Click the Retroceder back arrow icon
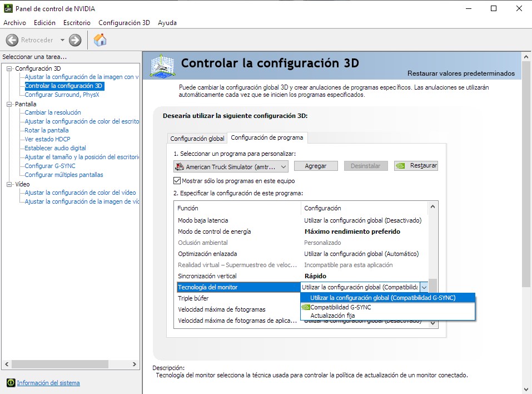Viewport: 532px width, 394px height. click(x=12, y=40)
